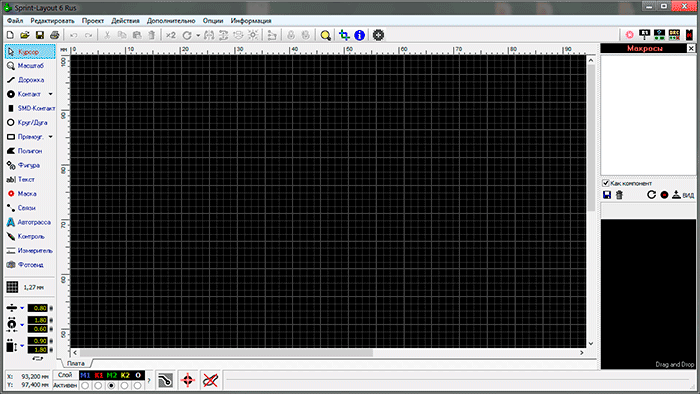
Task: Uncheck the Как компонент checkbox
Action: point(606,183)
